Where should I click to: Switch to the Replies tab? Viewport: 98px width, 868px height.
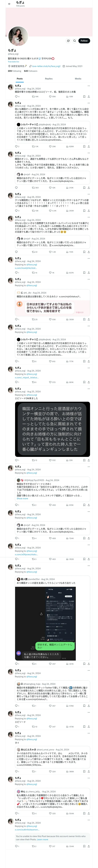click(x=49, y=79)
